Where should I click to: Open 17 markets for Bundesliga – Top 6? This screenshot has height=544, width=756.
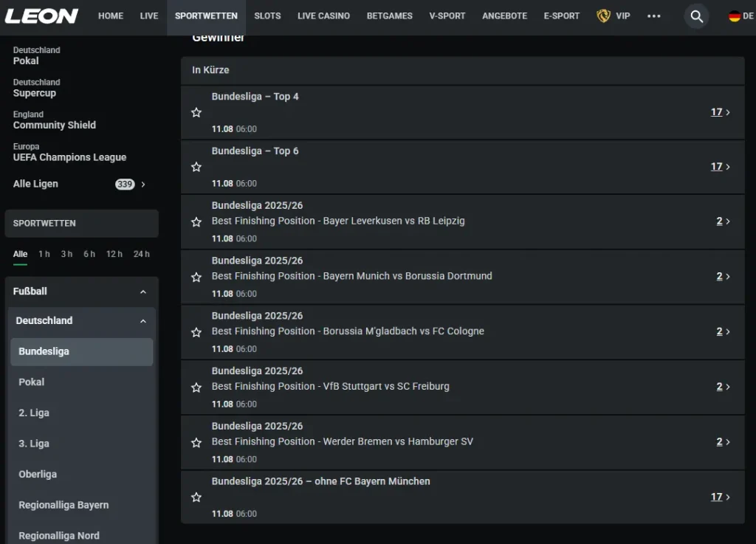coord(721,166)
